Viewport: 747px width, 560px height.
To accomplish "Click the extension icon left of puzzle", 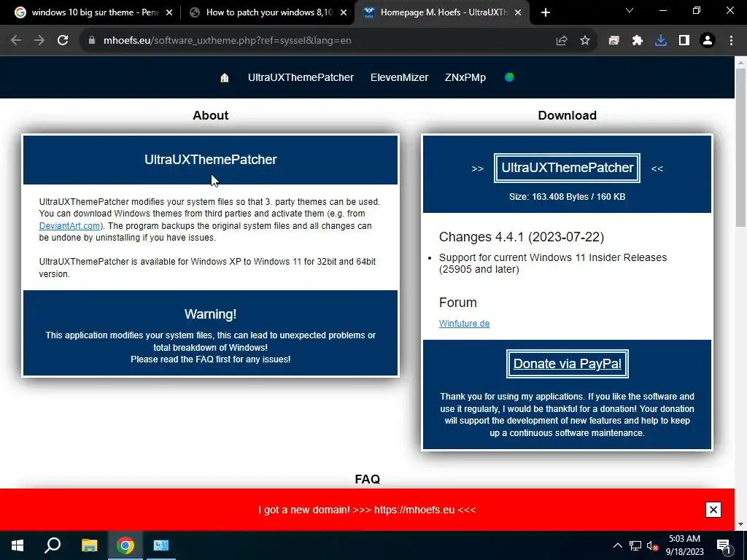I will pos(614,41).
